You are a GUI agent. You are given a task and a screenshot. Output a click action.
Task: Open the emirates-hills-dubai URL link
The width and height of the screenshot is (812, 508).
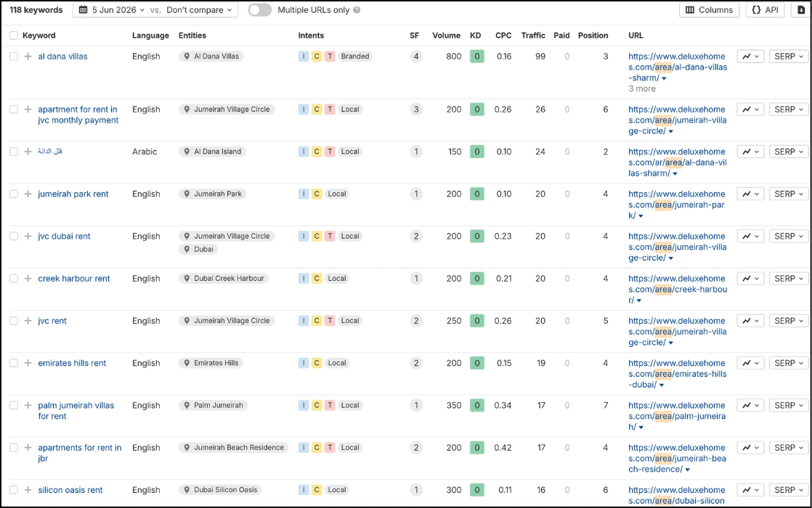(678, 374)
